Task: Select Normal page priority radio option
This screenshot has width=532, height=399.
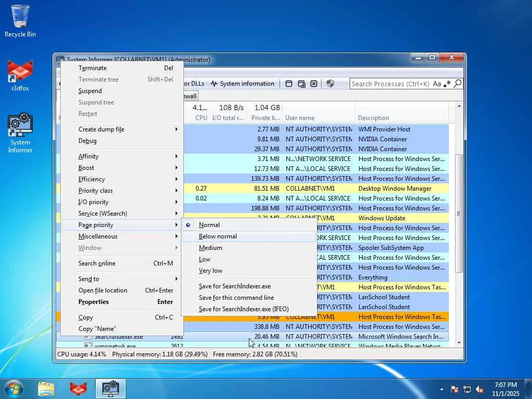Action: click(249, 225)
